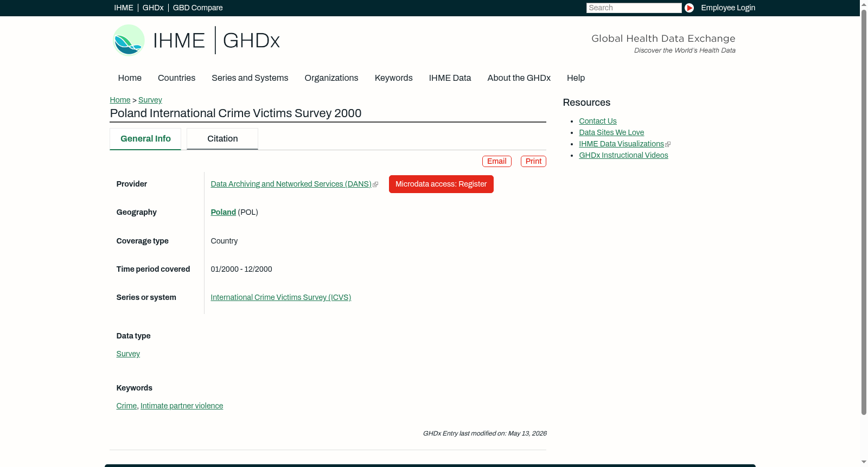Image resolution: width=868 pixels, height=467 pixels.
Task: Open Data Archiving and Networked Services link
Action: click(x=291, y=184)
